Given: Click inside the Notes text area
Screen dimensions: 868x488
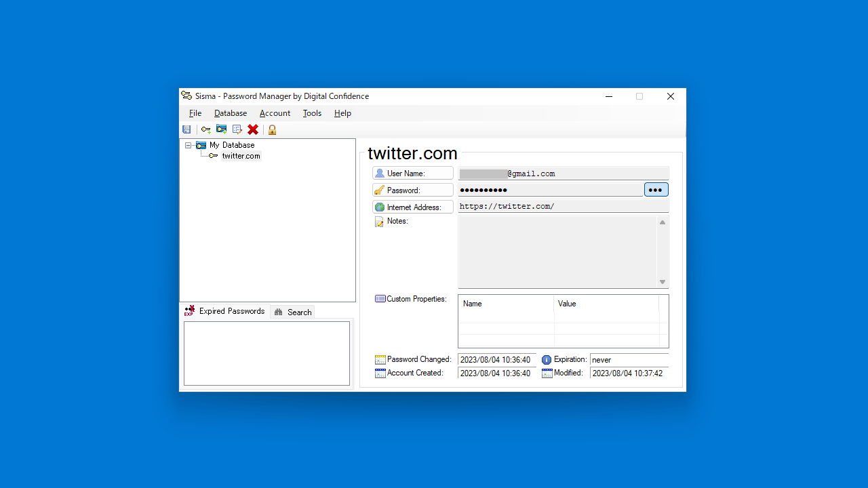Looking at the screenshot, I should [x=557, y=252].
